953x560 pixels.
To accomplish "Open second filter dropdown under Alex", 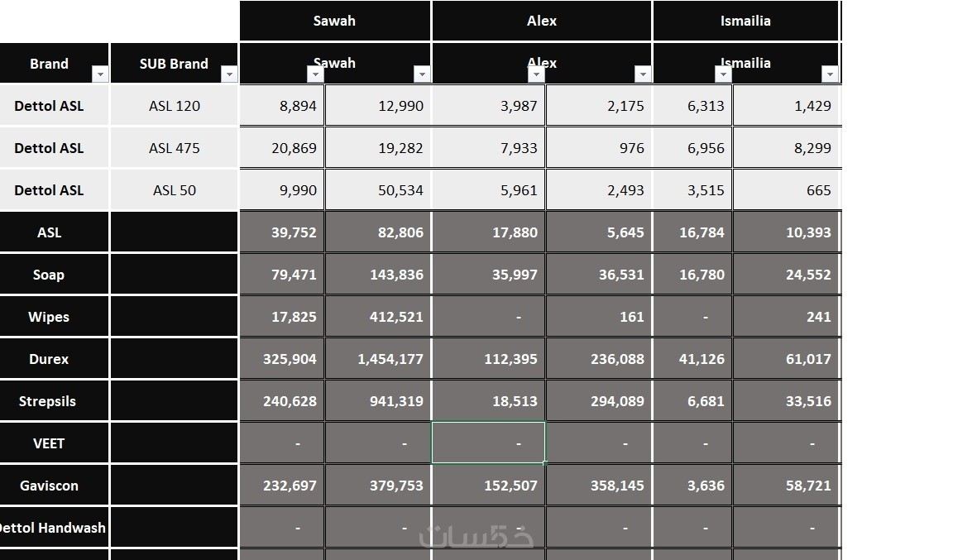I will point(643,74).
